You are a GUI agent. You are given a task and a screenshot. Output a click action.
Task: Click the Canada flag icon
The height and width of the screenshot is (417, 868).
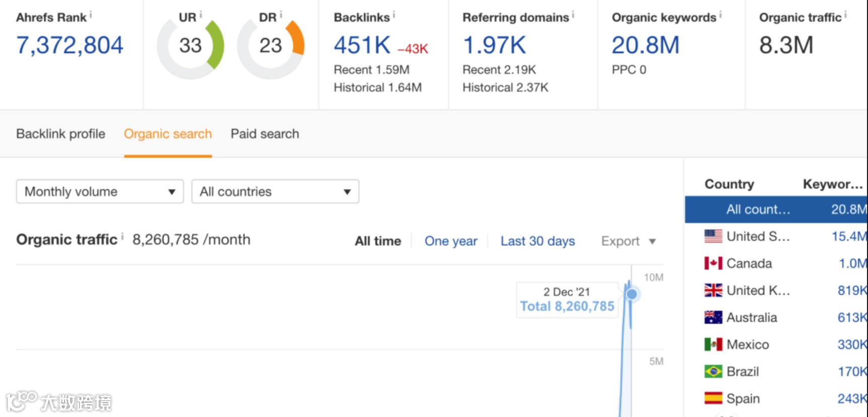point(713,263)
